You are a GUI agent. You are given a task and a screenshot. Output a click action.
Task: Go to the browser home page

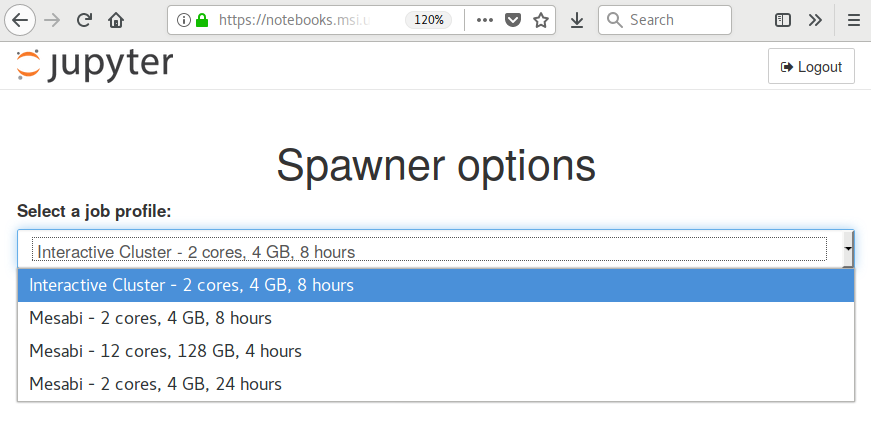click(116, 20)
